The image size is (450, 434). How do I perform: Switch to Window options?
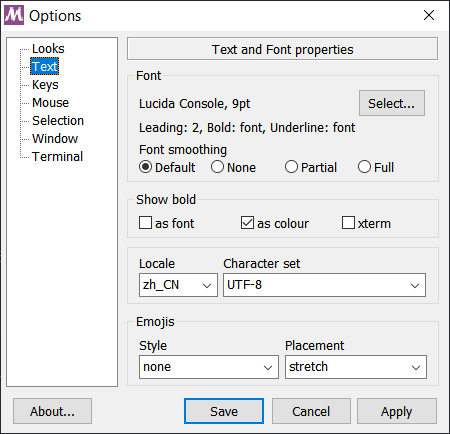(x=55, y=139)
